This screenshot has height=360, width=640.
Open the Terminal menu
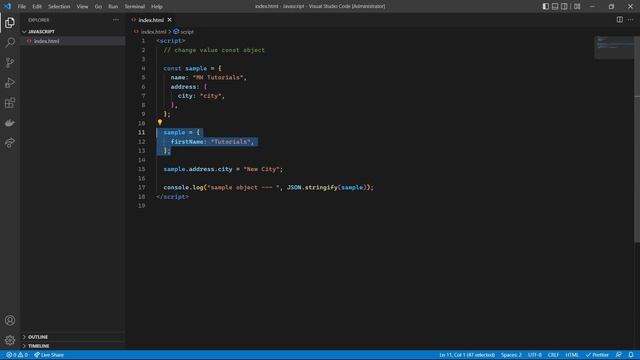pyautogui.click(x=135, y=6)
